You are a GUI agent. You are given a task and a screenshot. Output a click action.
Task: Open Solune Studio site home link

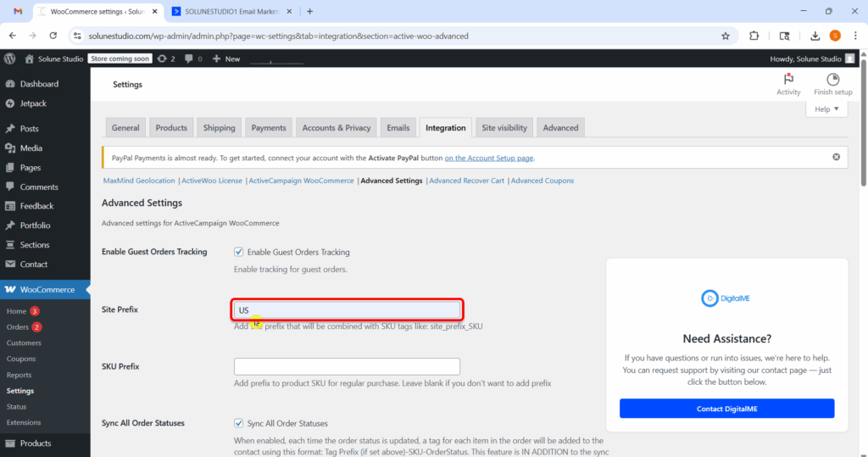tap(53, 59)
